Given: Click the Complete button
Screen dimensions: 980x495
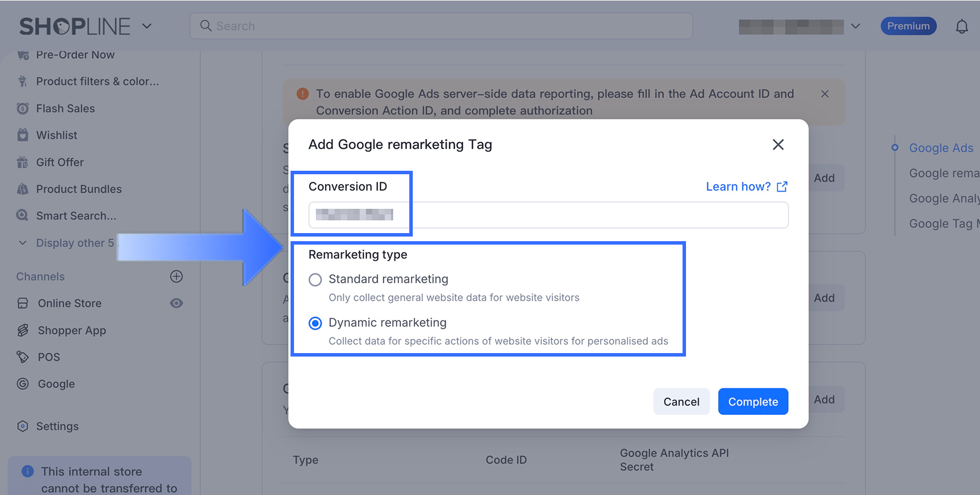Looking at the screenshot, I should pyautogui.click(x=753, y=402).
